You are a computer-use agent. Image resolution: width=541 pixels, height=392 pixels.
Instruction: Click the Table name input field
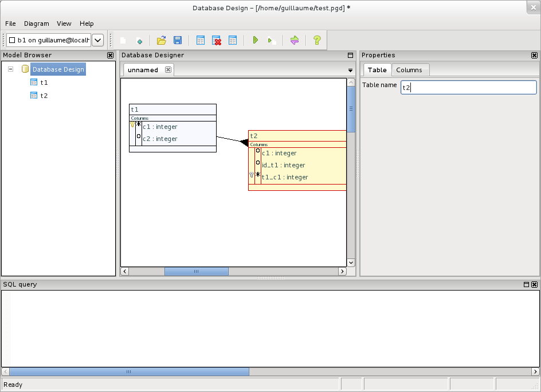pyautogui.click(x=468, y=88)
